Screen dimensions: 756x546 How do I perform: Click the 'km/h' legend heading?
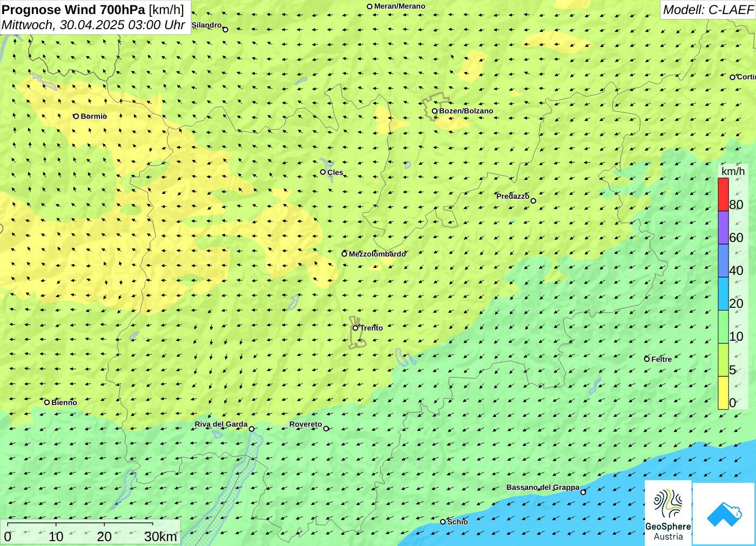click(733, 171)
